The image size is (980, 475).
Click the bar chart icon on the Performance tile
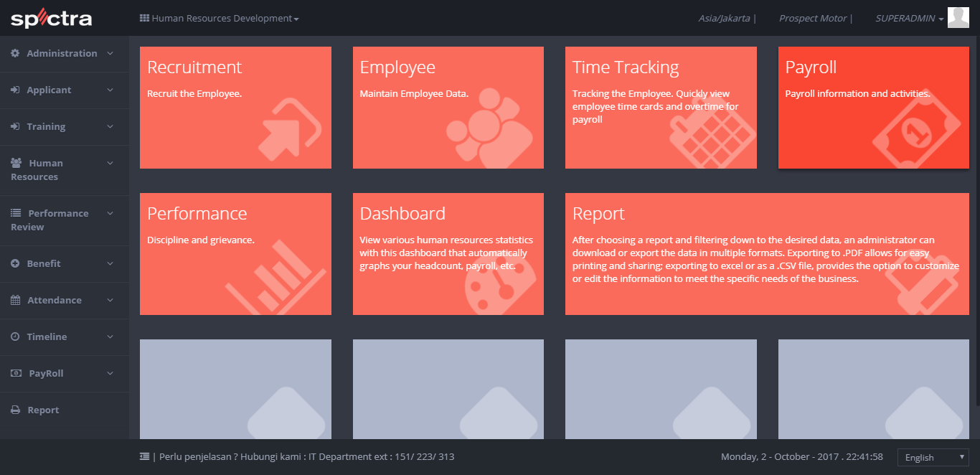[276, 277]
